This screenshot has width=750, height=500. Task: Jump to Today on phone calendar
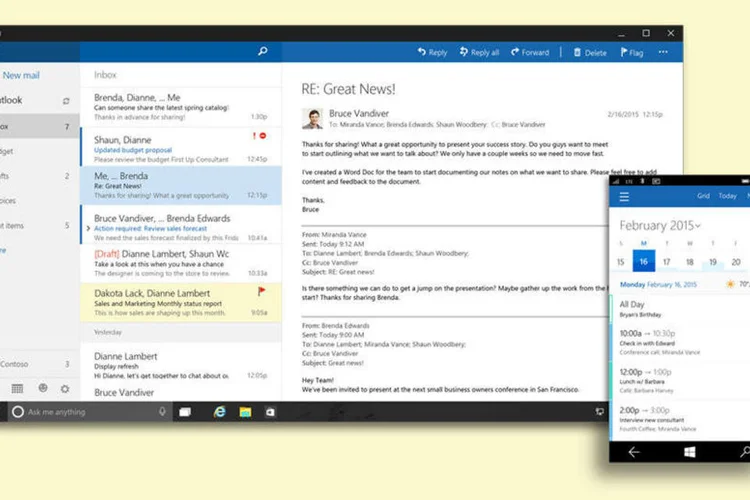[728, 196]
